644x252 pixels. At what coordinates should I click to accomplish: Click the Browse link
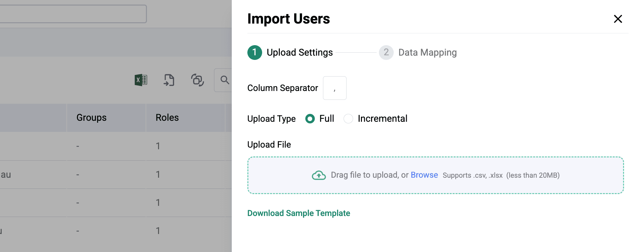424,175
